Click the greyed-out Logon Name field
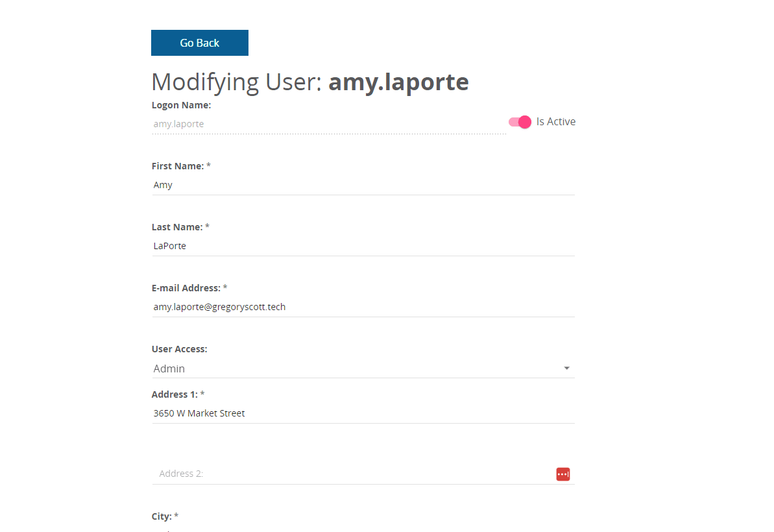Viewport: 774px width, 532px height. tap(328, 123)
